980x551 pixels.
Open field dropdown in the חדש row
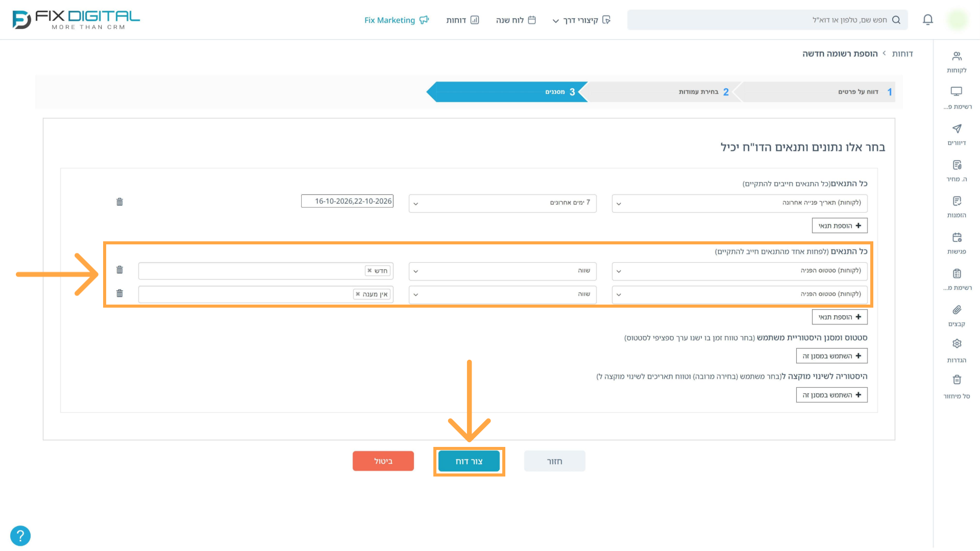point(740,271)
